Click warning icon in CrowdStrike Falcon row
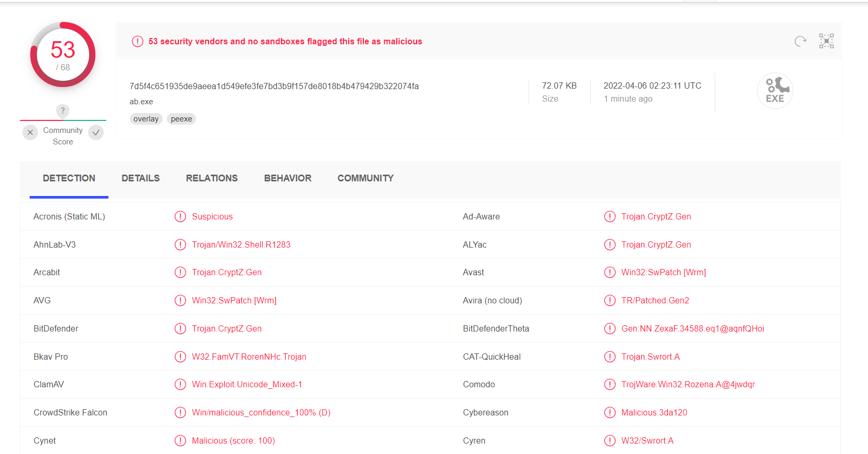This screenshot has width=868, height=454. pos(180,412)
